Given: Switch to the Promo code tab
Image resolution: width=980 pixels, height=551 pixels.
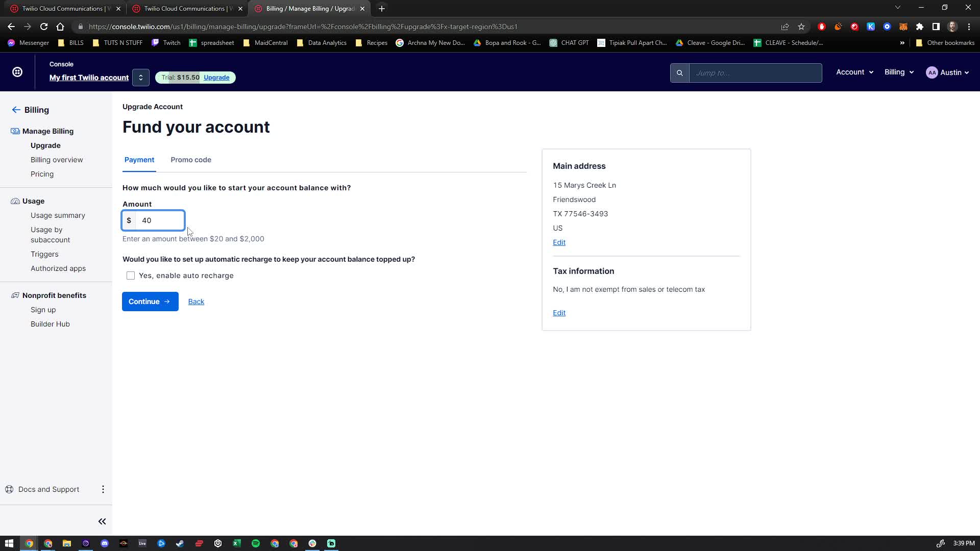Looking at the screenshot, I should [191, 160].
